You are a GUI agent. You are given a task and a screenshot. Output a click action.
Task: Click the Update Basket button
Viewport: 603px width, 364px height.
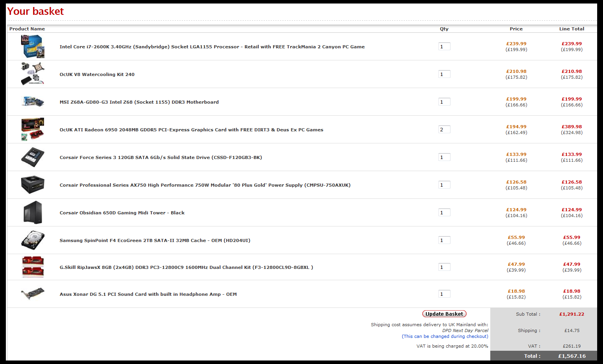[x=444, y=314]
